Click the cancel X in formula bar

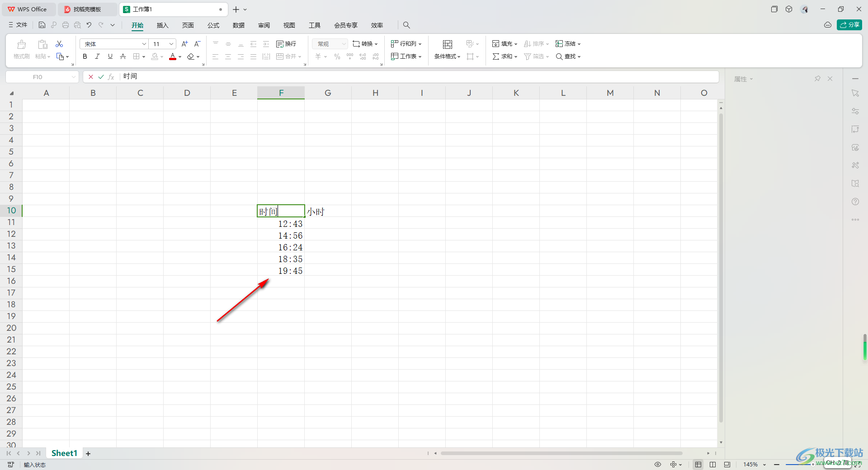[x=91, y=77]
